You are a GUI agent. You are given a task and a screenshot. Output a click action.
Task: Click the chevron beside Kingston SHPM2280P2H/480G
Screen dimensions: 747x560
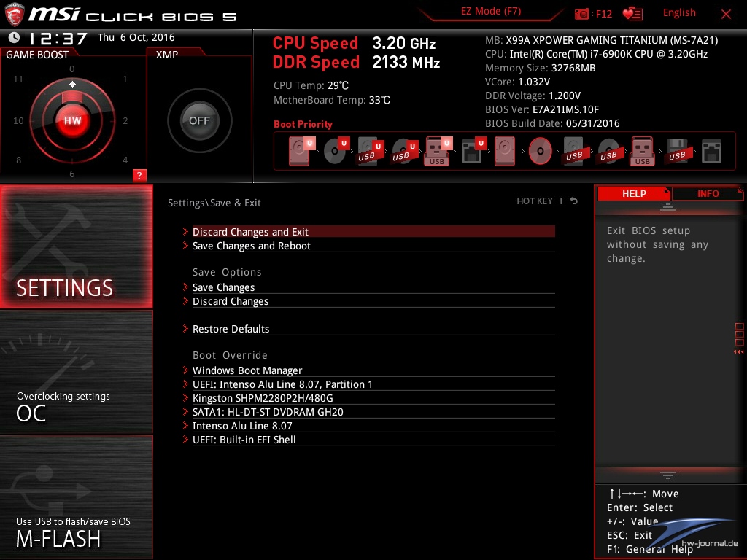(x=185, y=397)
